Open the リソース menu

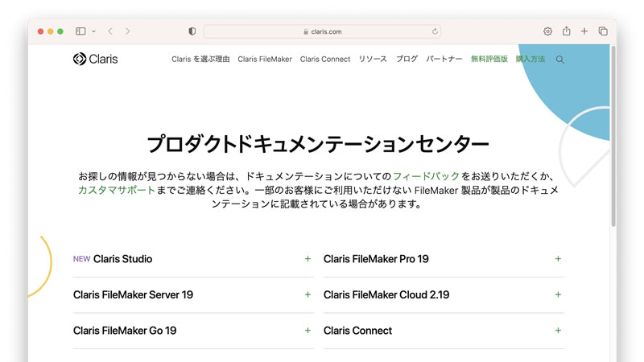373,59
